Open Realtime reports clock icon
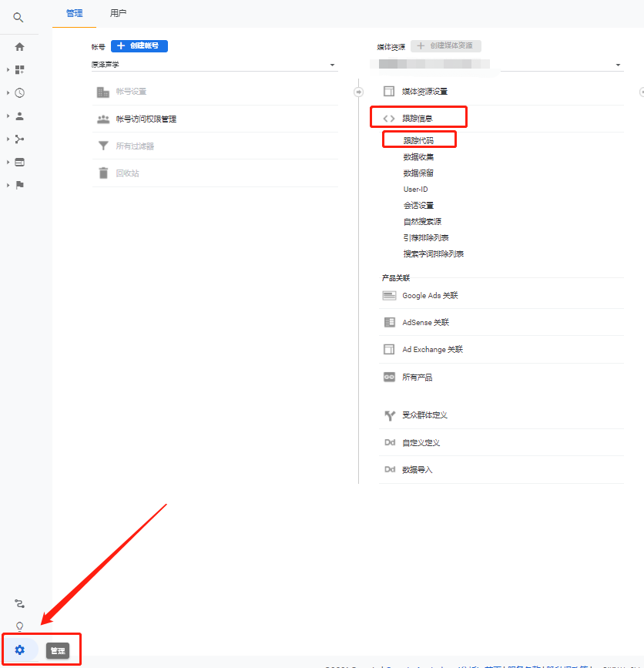This screenshot has height=668, width=644. tap(19, 93)
